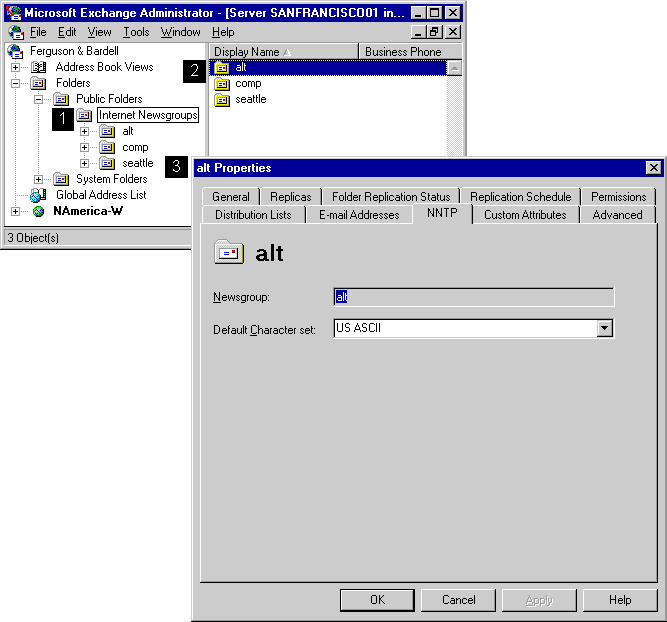
Task: Click the Public Folders icon in tree
Action: point(61,99)
